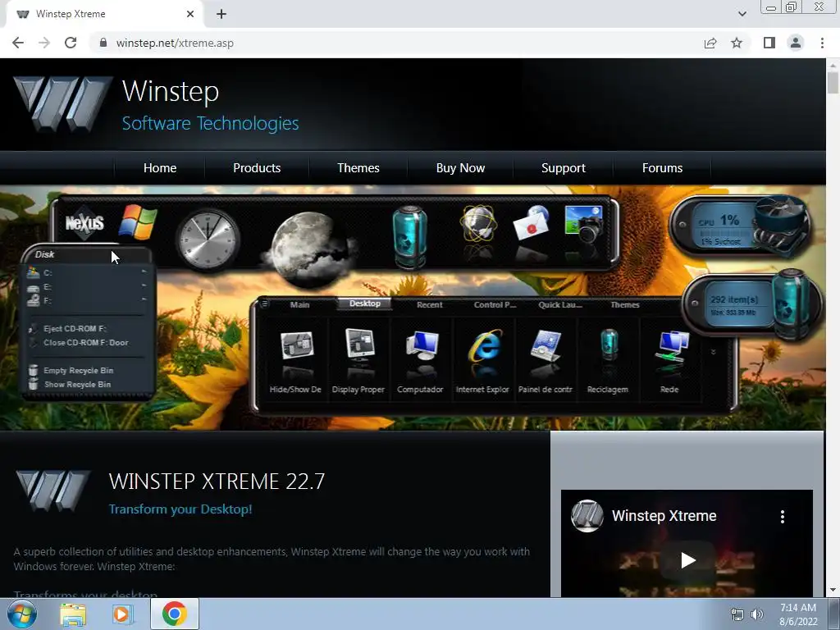This screenshot has height=630, width=840.
Task: Expand the tab search dropdown
Action: pos(742,14)
